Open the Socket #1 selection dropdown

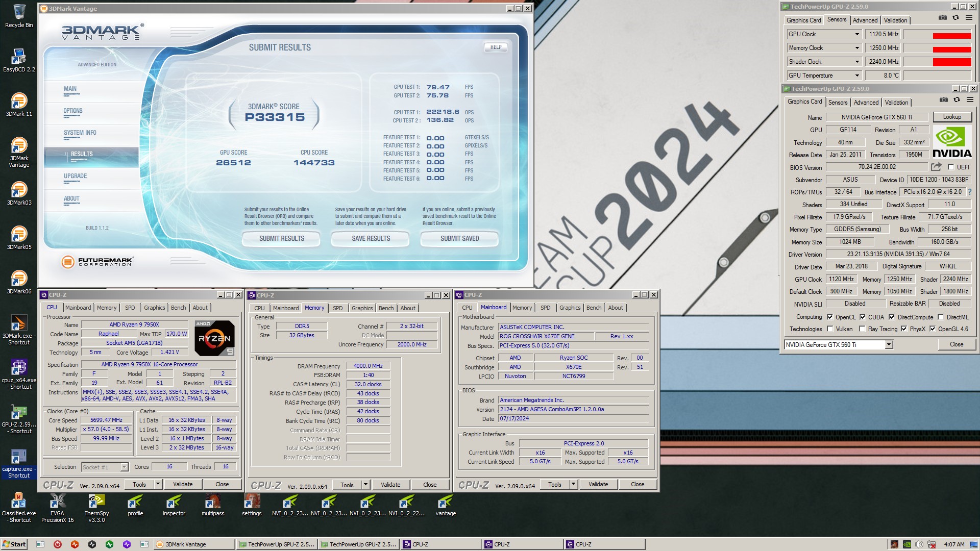[124, 467]
